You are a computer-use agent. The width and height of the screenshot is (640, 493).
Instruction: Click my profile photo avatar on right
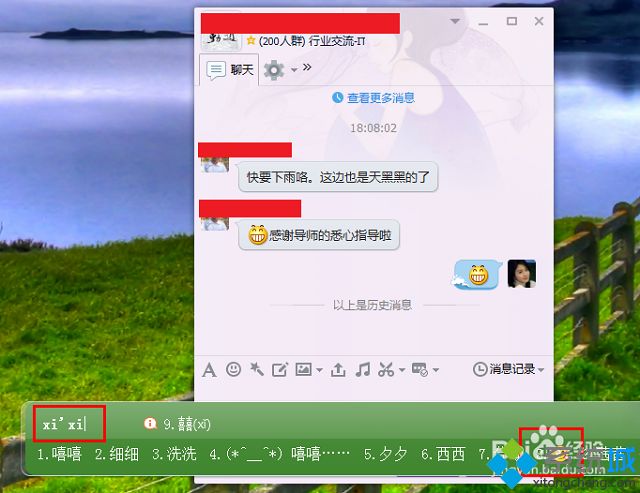522,273
